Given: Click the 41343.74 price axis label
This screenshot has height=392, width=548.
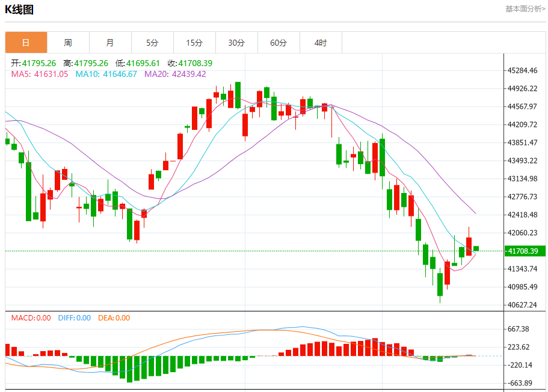Looking at the screenshot, I should coord(523,269).
